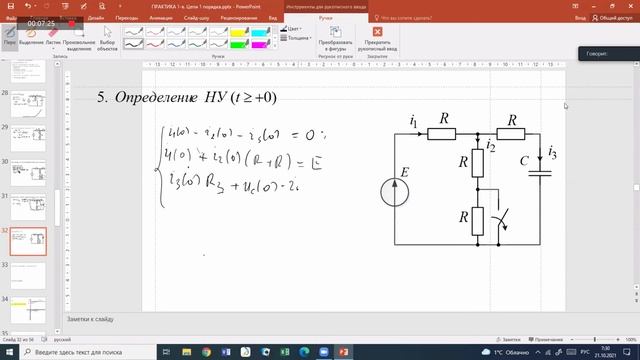The width and height of the screenshot is (640, 360).
Task: Select the cyan highlighter pen
Action: coord(261,31)
